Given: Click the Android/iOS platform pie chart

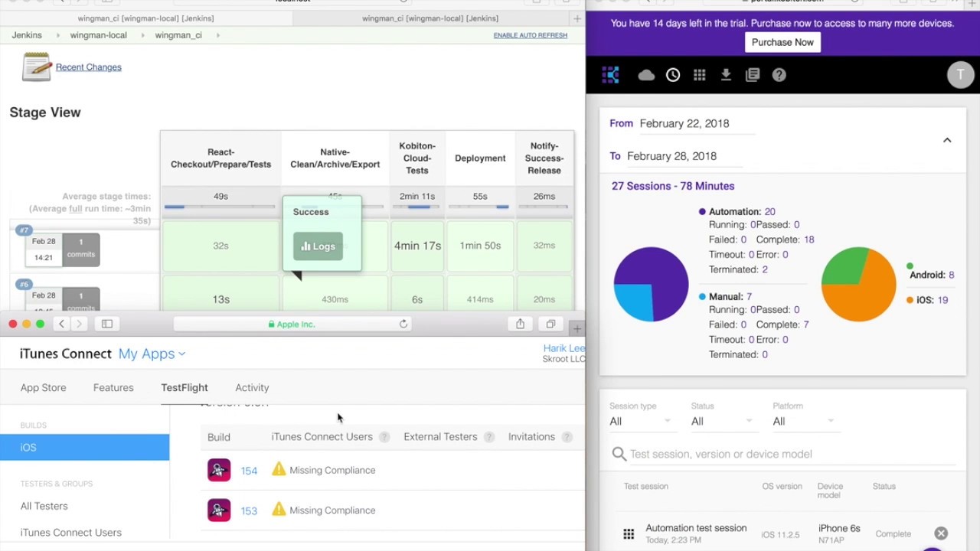Looking at the screenshot, I should (x=858, y=284).
